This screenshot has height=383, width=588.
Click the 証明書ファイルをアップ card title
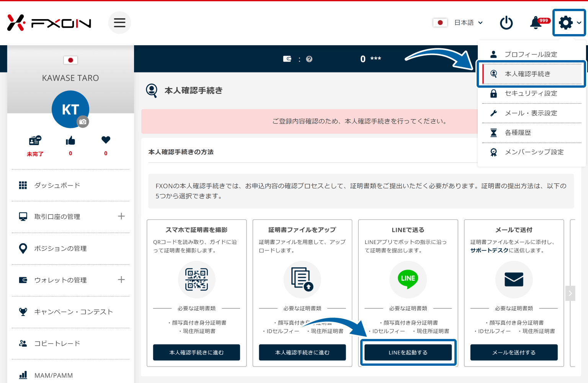coord(302,230)
